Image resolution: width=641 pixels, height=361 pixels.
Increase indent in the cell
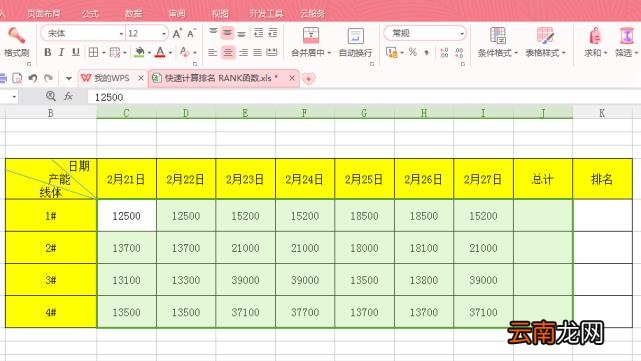click(273, 33)
